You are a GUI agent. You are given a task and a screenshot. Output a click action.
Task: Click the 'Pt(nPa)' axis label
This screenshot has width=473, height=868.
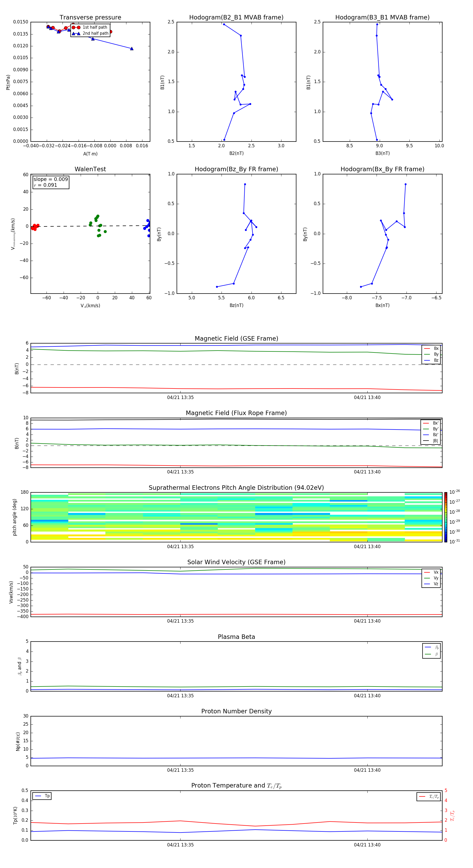(x=8, y=82)
